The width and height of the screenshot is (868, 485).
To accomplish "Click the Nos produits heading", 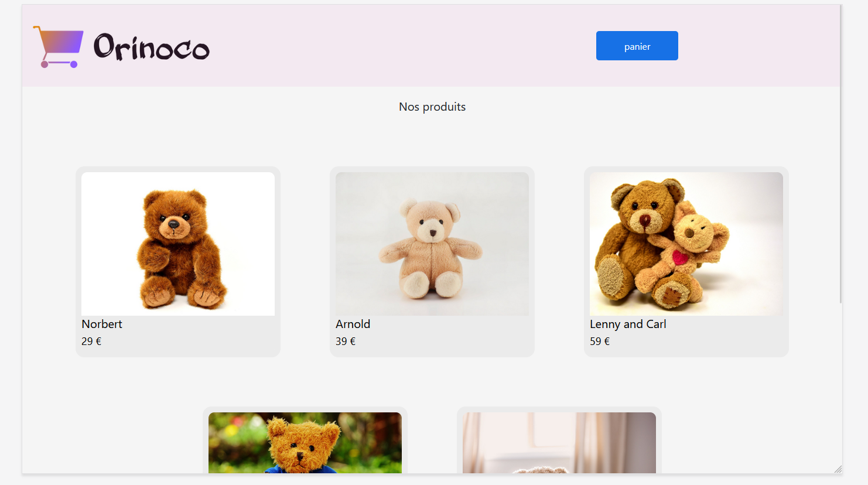I will click(432, 107).
